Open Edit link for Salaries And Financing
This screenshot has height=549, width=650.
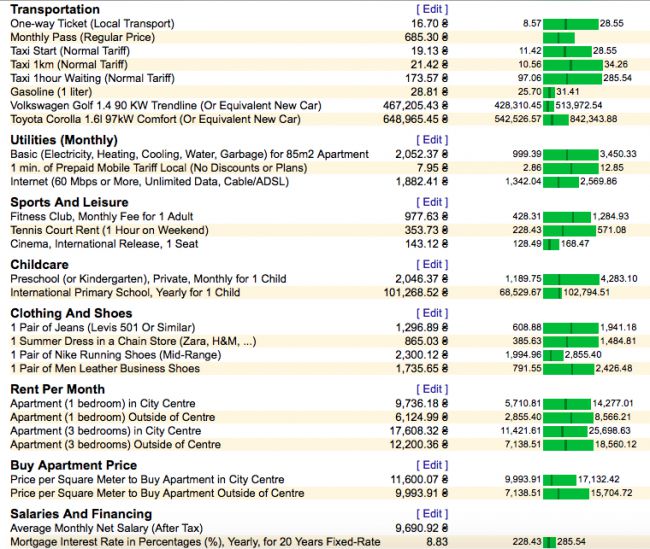[x=432, y=513]
